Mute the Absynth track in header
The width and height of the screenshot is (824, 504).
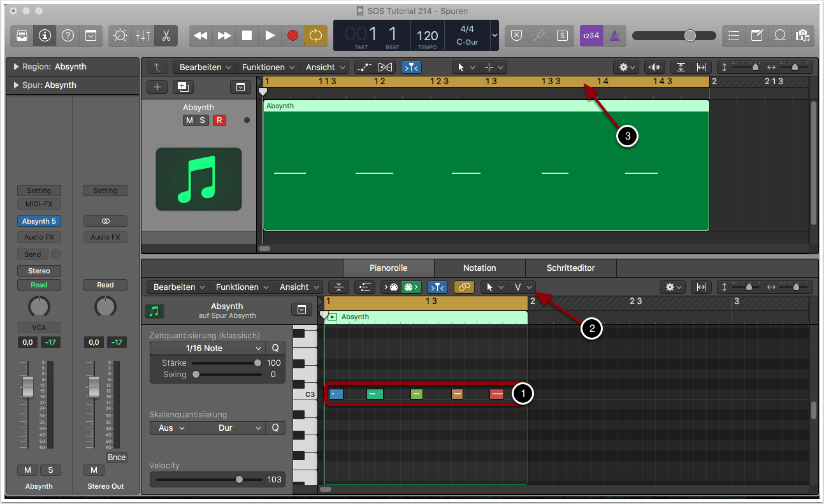click(x=189, y=120)
